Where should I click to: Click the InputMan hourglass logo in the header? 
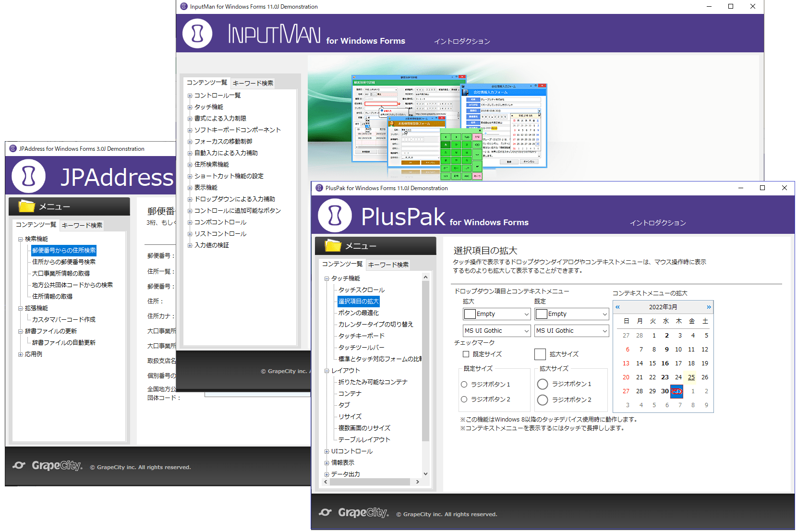[x=197, y=33]
